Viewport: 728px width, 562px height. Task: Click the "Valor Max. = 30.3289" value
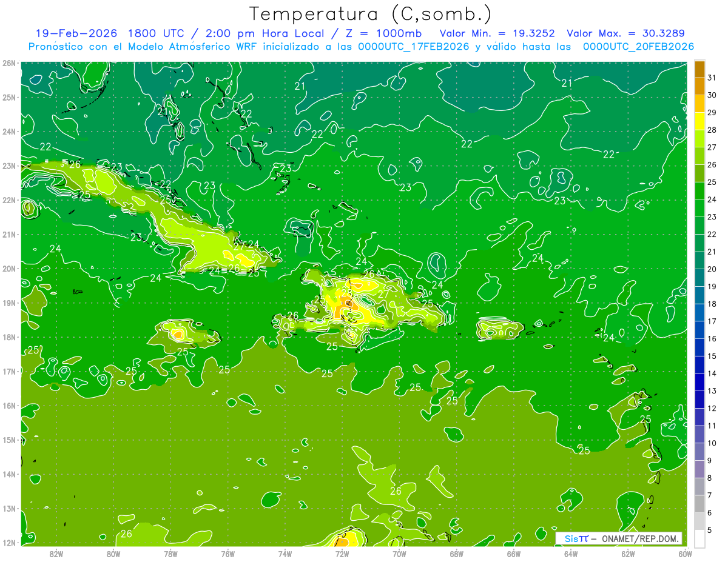pos(626,33)
